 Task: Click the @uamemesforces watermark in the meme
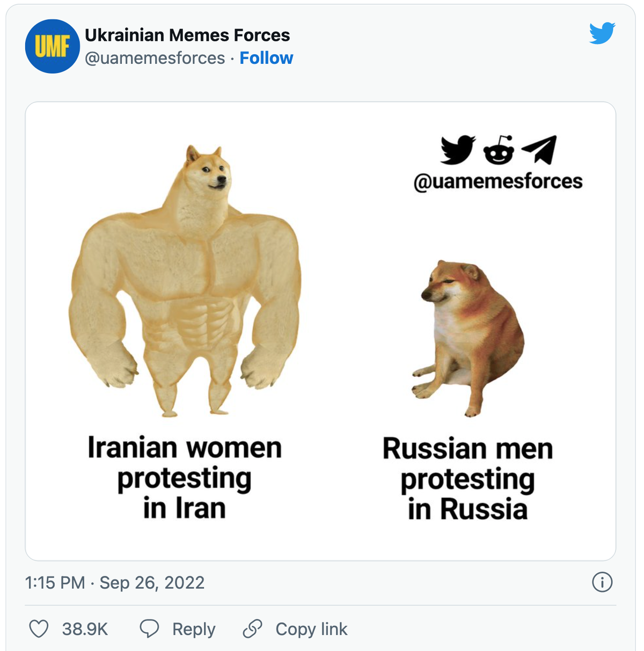tap(498, 181)
